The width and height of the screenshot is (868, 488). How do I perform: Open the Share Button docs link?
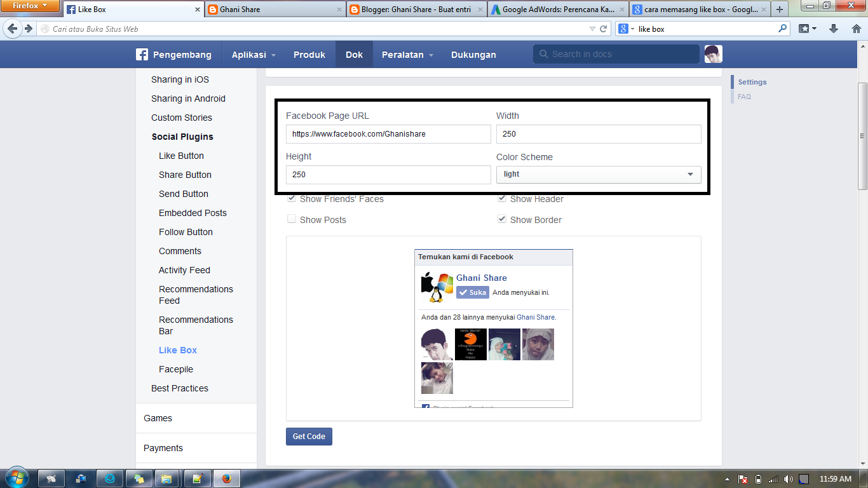point(185,175)
